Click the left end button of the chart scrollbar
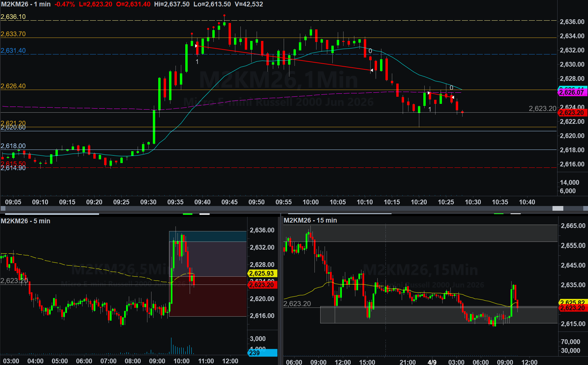This screenshot has width=588, height=365. click(3, 208)
